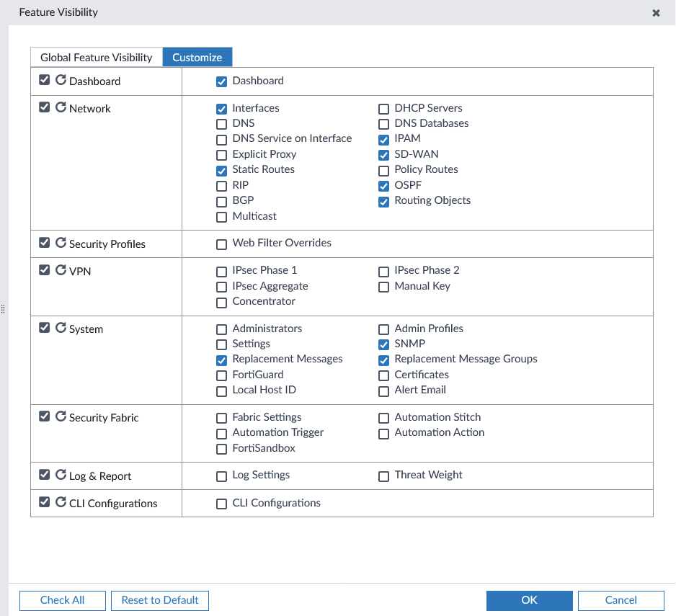Uncheck the Dashboard category checkbox
The height and width of the screenshot is (616, 676).
(x=45, y=80)
